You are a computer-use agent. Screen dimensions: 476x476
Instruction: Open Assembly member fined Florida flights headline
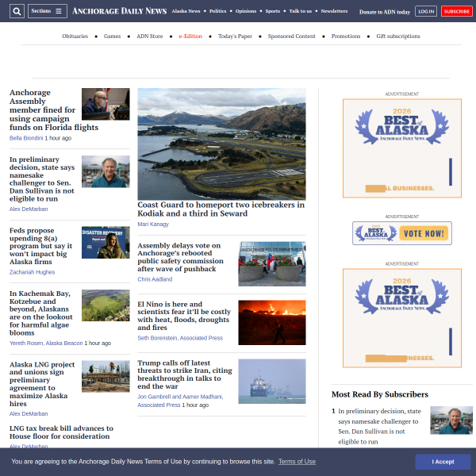(x=54, y=110)
